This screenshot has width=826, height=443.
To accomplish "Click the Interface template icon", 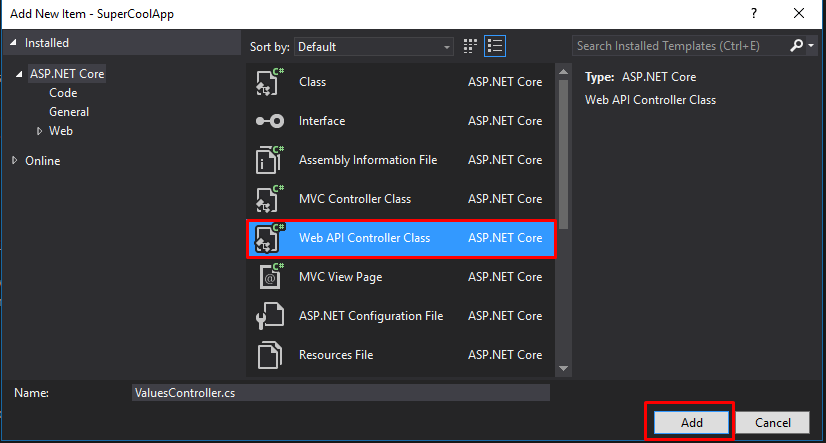I will [268, 121].
